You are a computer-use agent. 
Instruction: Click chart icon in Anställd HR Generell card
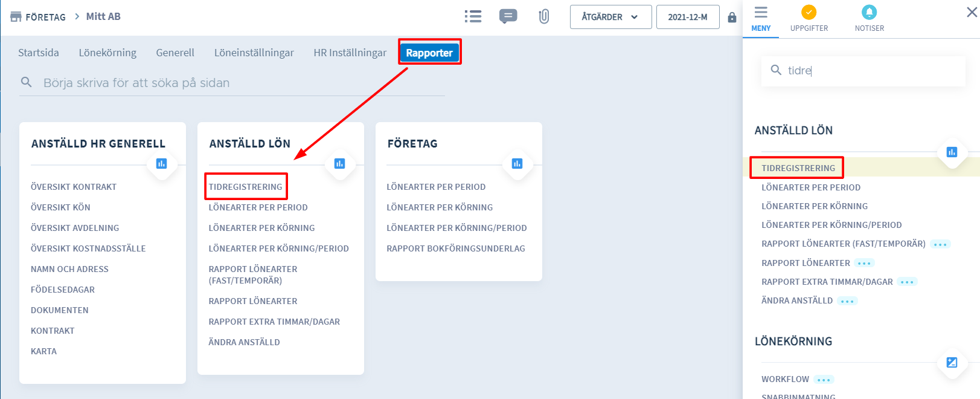pos(161,163)
